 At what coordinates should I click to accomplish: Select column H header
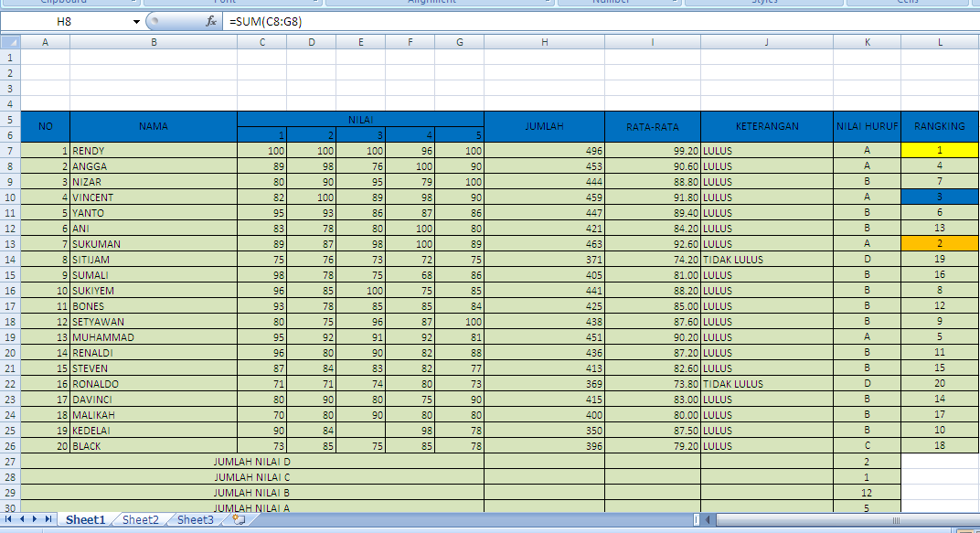544,42
